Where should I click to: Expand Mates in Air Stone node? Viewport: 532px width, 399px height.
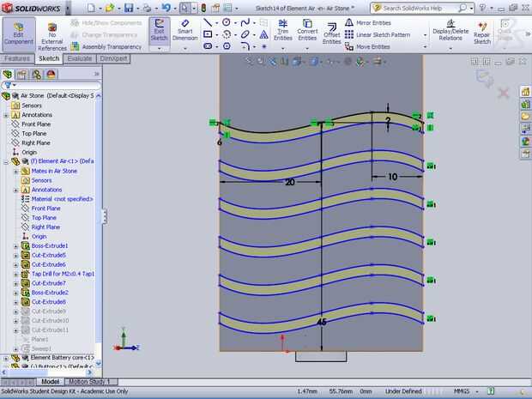click(x=15, y=172)
